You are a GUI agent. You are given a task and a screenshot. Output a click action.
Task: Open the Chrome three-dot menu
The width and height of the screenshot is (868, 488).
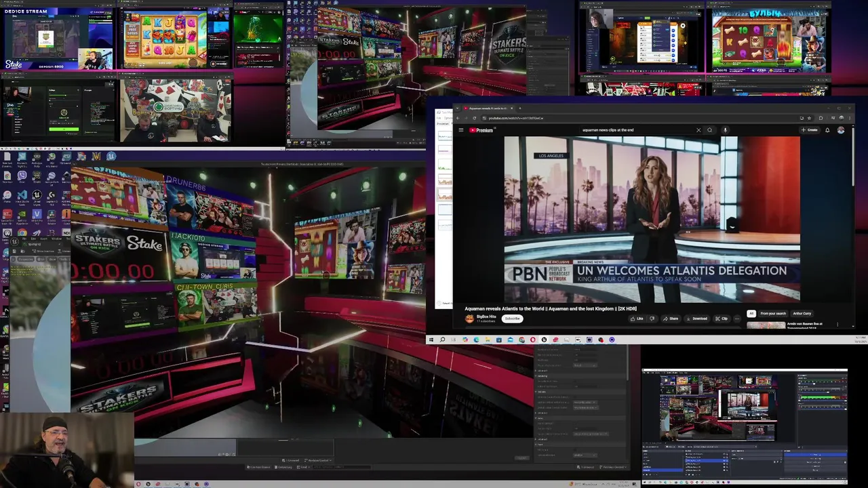point(850,118)
